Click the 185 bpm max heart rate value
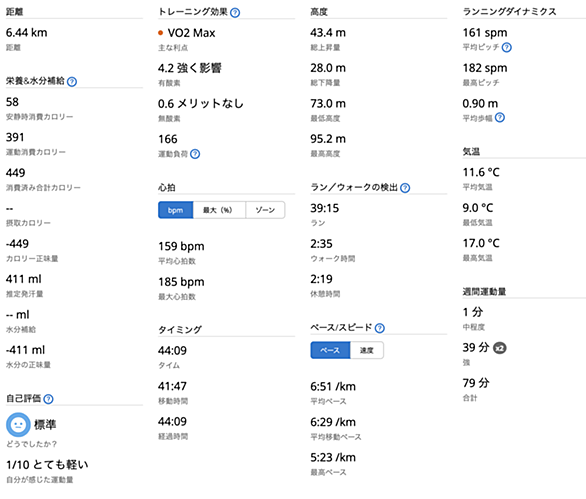 pyautogui.click(x=181, y=282)
